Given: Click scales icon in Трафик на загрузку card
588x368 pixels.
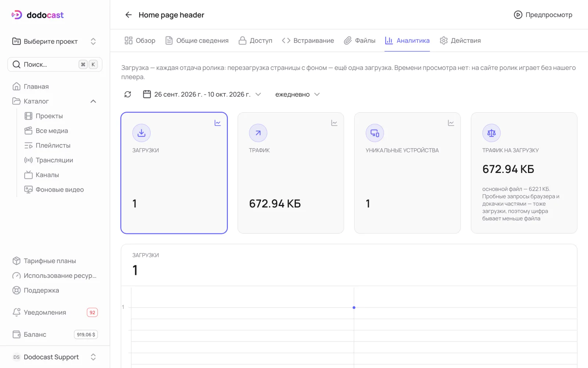Looking at the screenshot, I should click(x=491, y=133).
